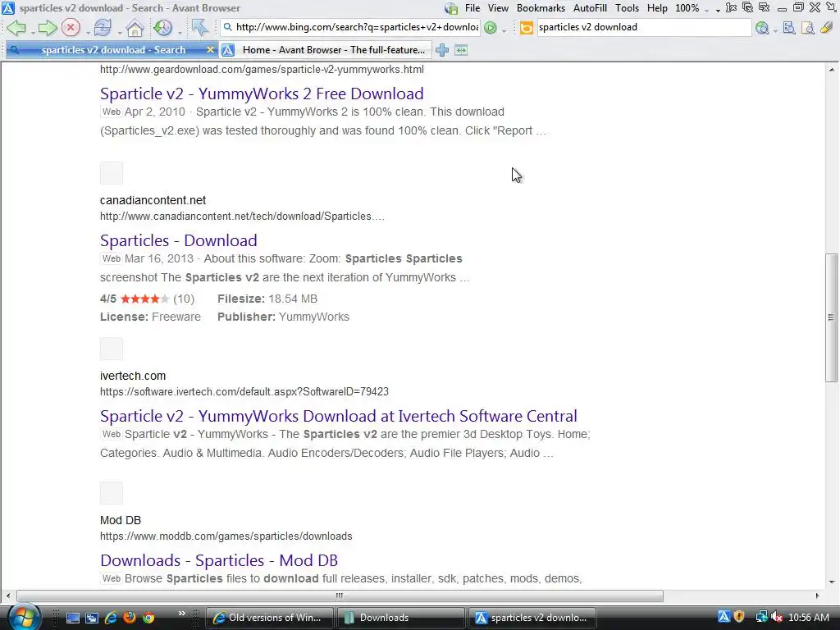Expand the stop button dropdown arrow
The image size is (840, 630).
[87, 33]
